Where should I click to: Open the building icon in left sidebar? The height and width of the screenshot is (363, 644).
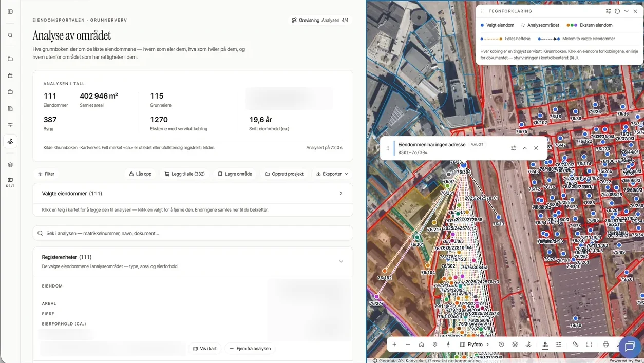pos(10,108)
